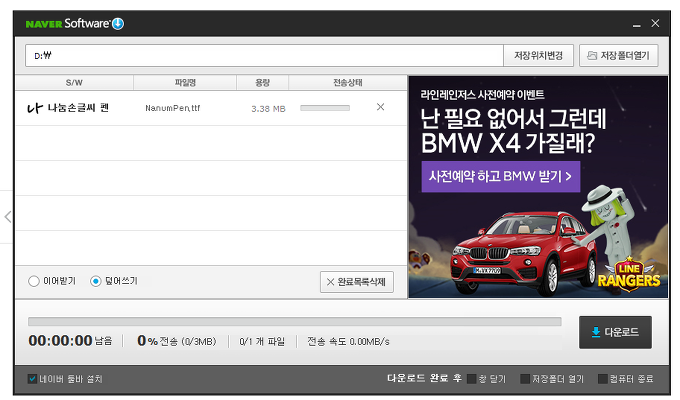
Task: Select the 이어받기 radio option
Action: coord(34,281)
